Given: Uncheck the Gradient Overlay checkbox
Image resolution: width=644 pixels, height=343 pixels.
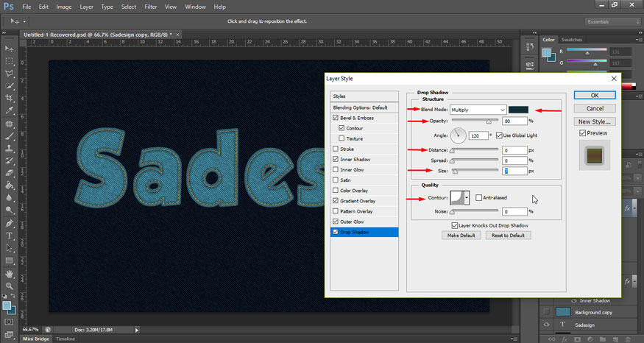Looking at the screenshot, I should pyautogui.click(x=336, y=201).
